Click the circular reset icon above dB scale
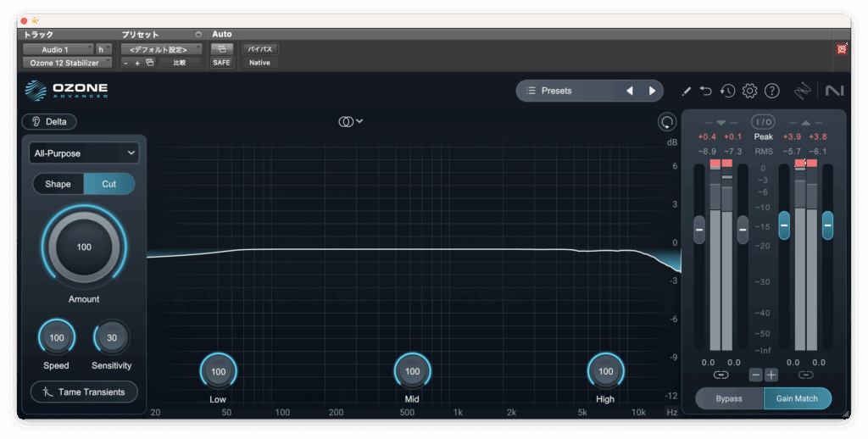The image size is (868, 439). tap(667, 122)
